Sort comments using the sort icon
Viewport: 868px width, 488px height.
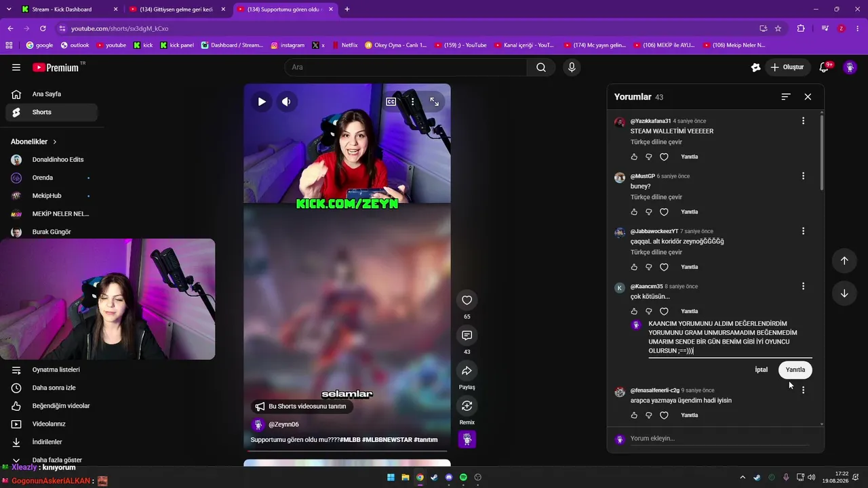point(786,97)
